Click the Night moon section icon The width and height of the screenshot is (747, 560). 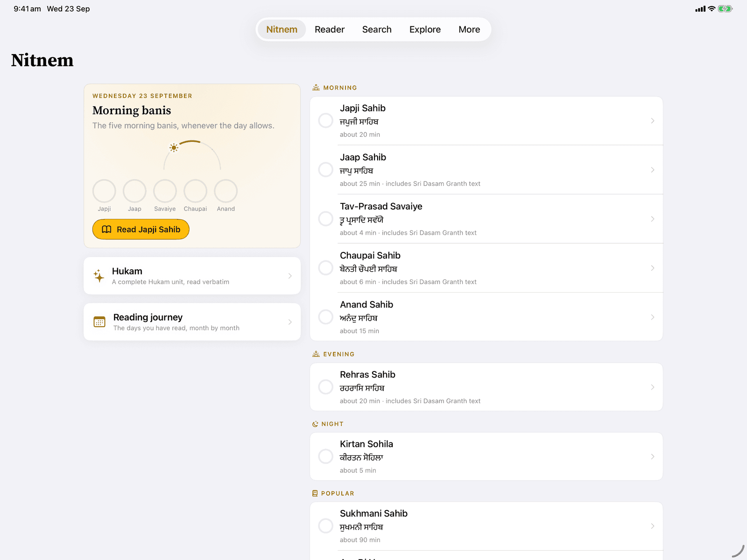coord(315,424)
